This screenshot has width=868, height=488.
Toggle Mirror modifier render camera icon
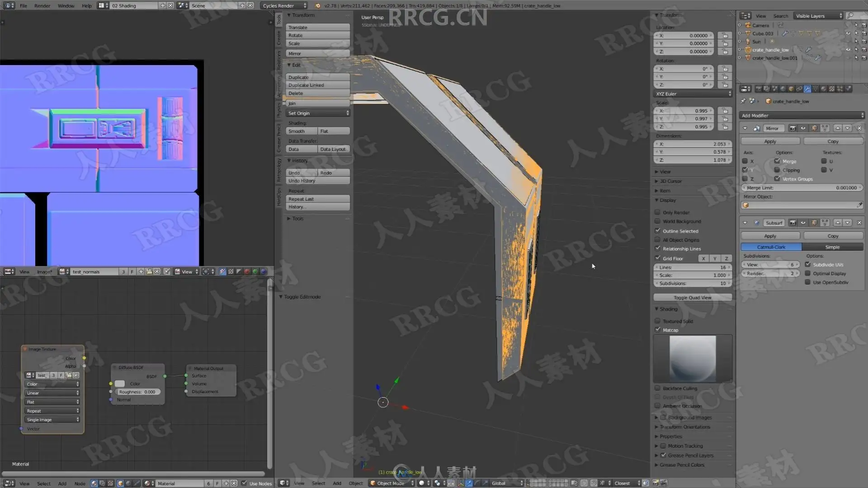click(x=793, y=128)
